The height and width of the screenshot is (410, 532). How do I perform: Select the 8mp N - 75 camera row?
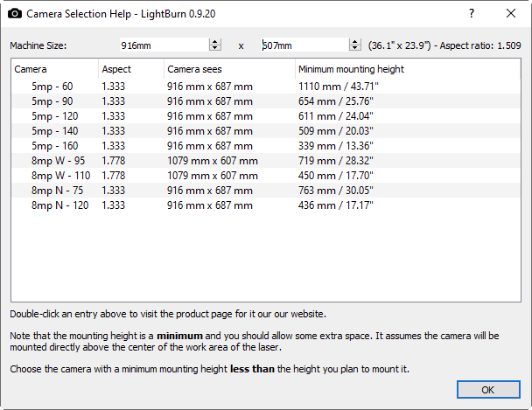[266, 191]
